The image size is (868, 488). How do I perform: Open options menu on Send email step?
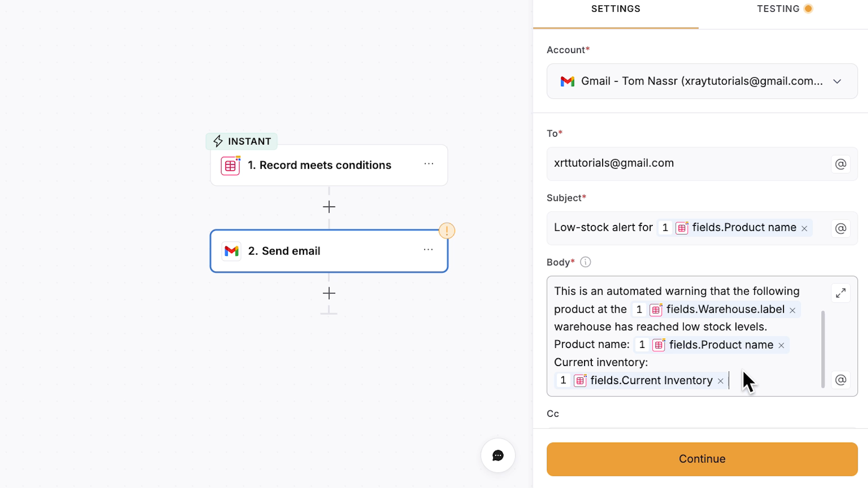point(429,249)
